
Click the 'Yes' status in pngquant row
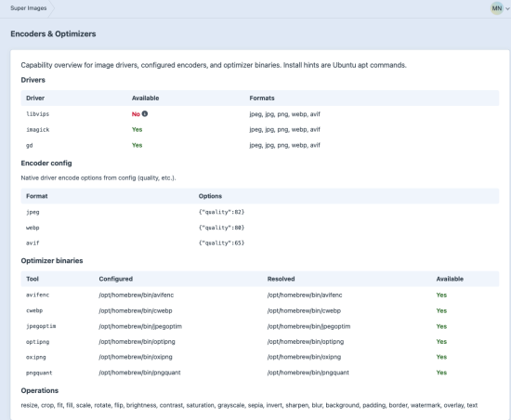441,373
